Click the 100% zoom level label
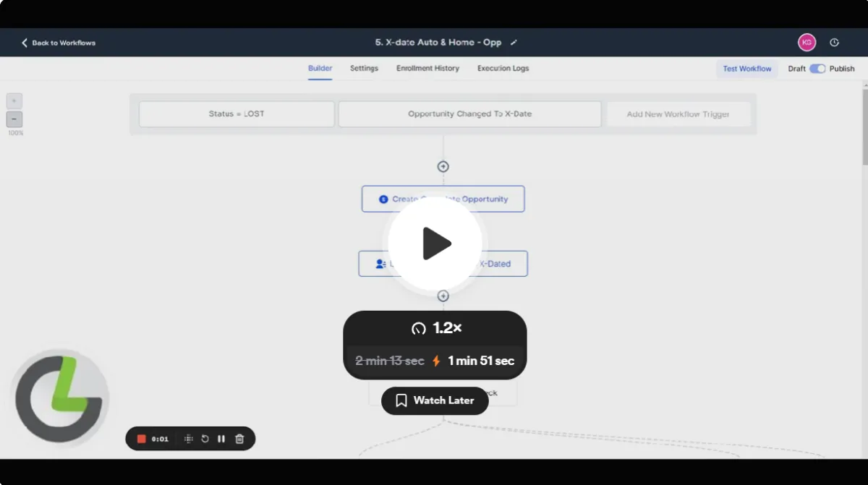The height and width of the screenshot is (485, 868). [15, 133]
